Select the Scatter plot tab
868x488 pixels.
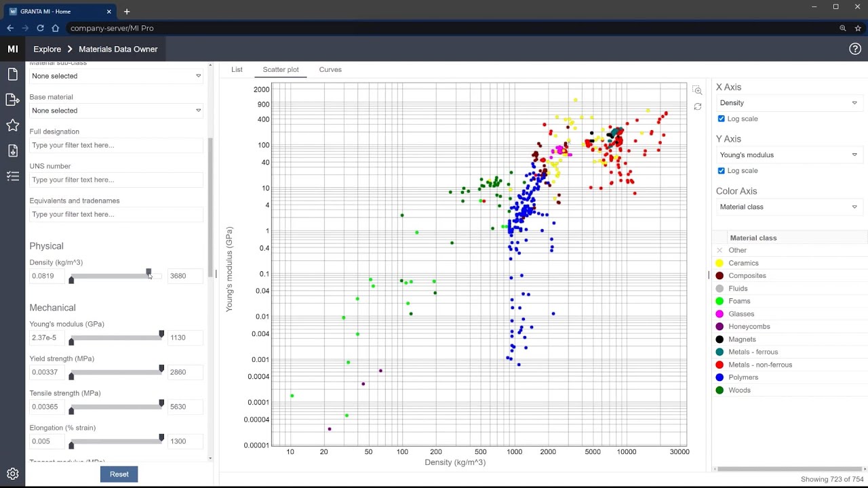click(281, 70)
